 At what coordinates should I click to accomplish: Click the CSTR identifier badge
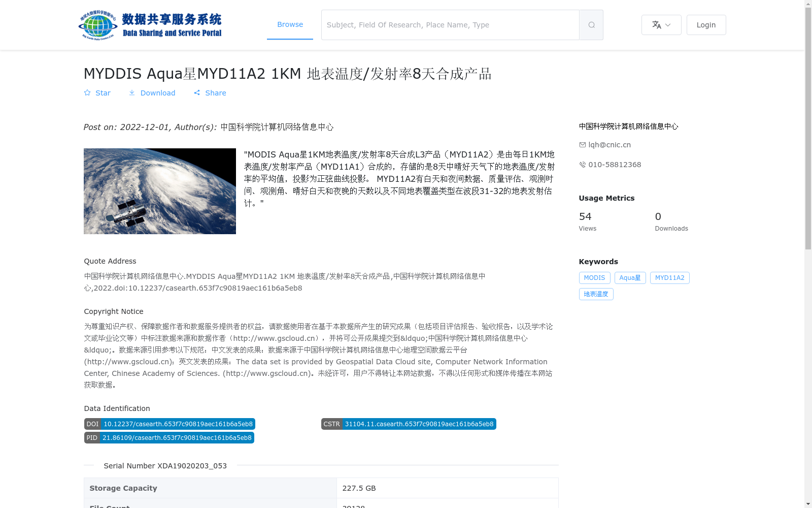tap(409, 424)
